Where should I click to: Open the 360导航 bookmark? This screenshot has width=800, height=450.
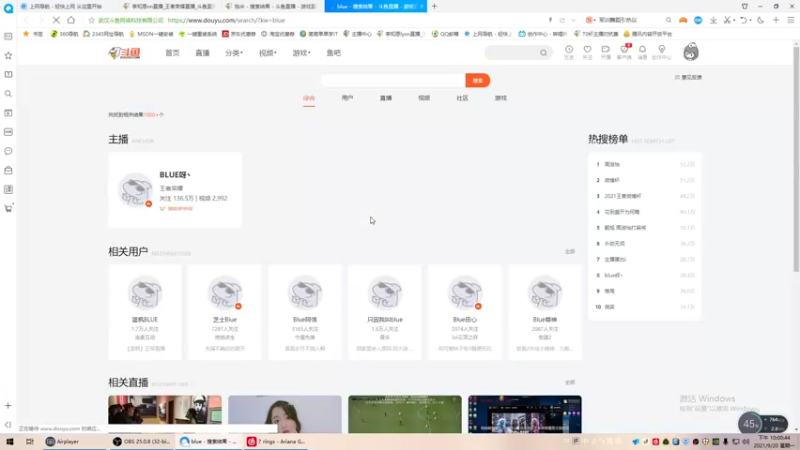65,34
